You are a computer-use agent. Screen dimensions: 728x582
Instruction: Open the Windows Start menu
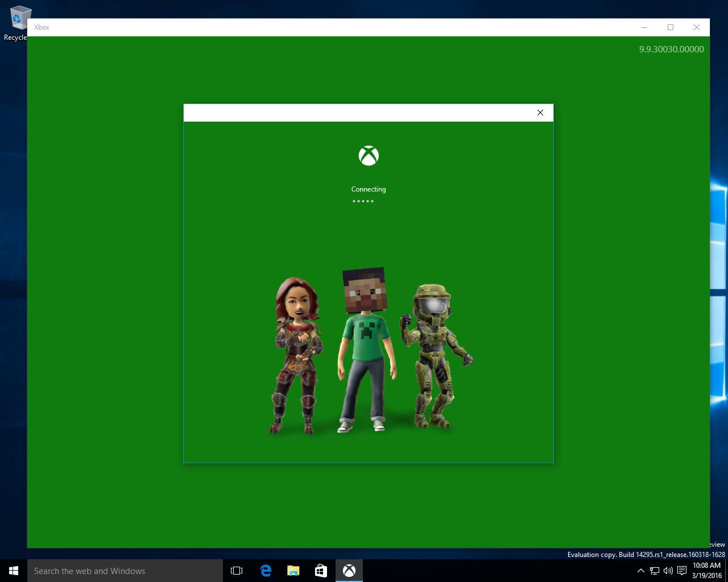click(14, 571)
